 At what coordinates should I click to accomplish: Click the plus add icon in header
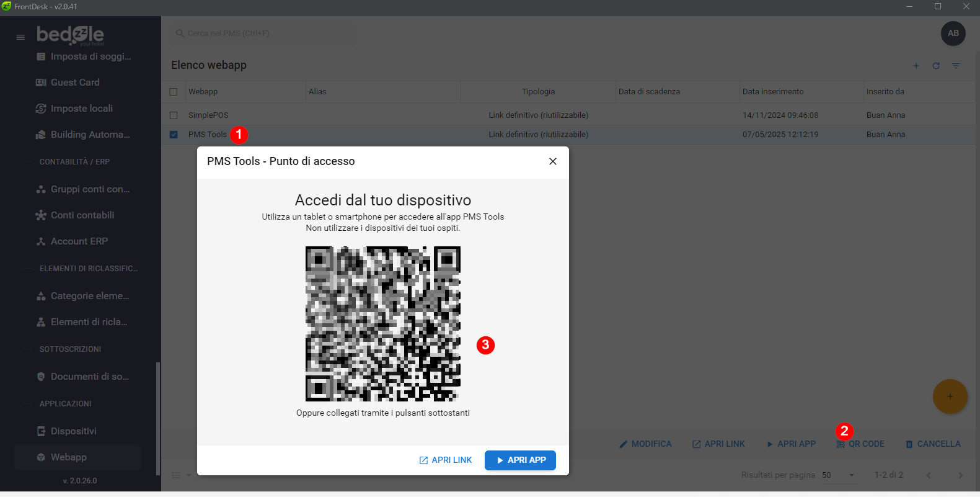(x=916, y=66)
